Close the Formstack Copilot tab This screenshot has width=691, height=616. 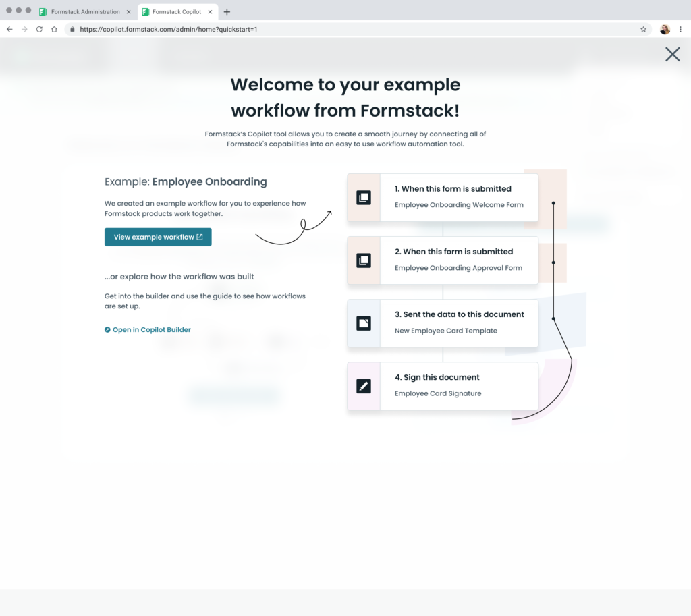[211, 12]
